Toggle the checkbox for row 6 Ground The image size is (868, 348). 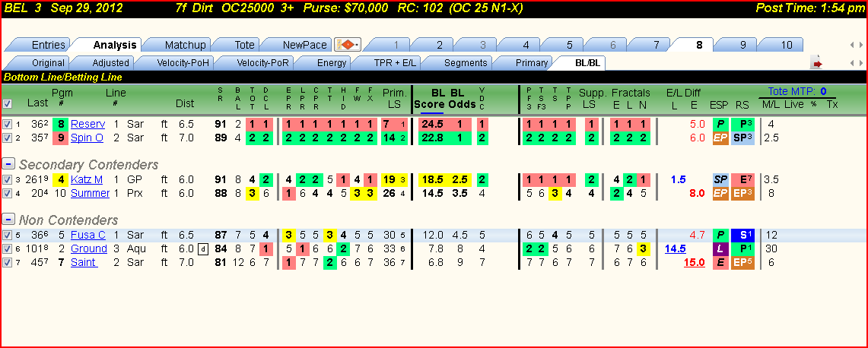click(x=7, y=248)
